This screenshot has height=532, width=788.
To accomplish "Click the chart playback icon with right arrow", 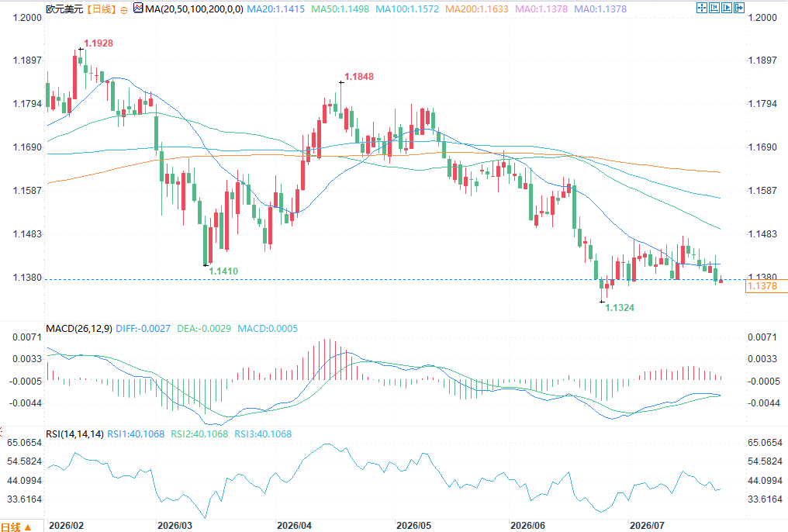I will click(x=727, y=8).
